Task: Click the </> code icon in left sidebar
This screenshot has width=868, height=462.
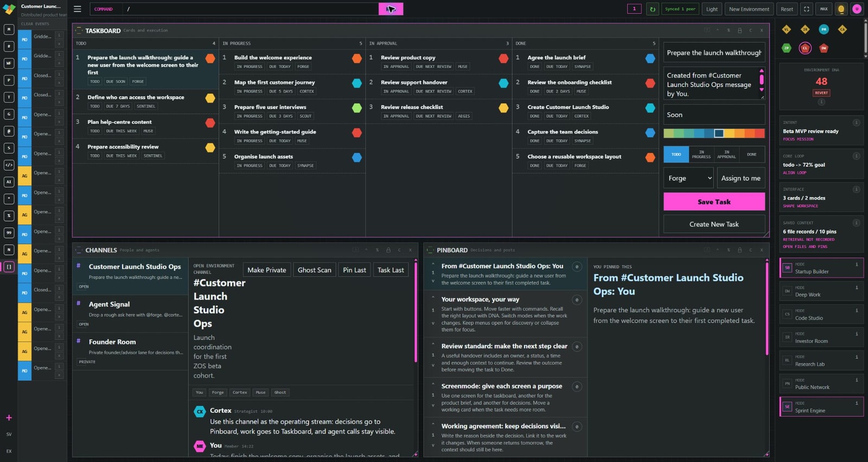Action: coord(9,165)
